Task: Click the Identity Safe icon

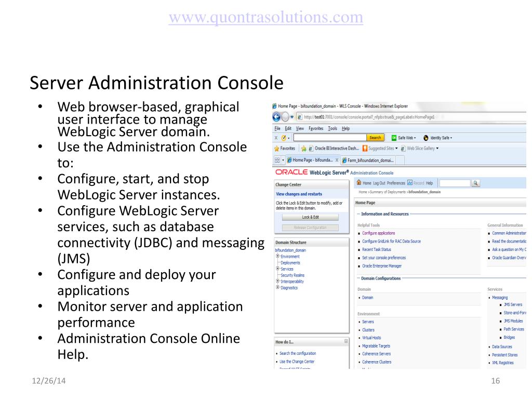Action: click(x=426, y=138)
